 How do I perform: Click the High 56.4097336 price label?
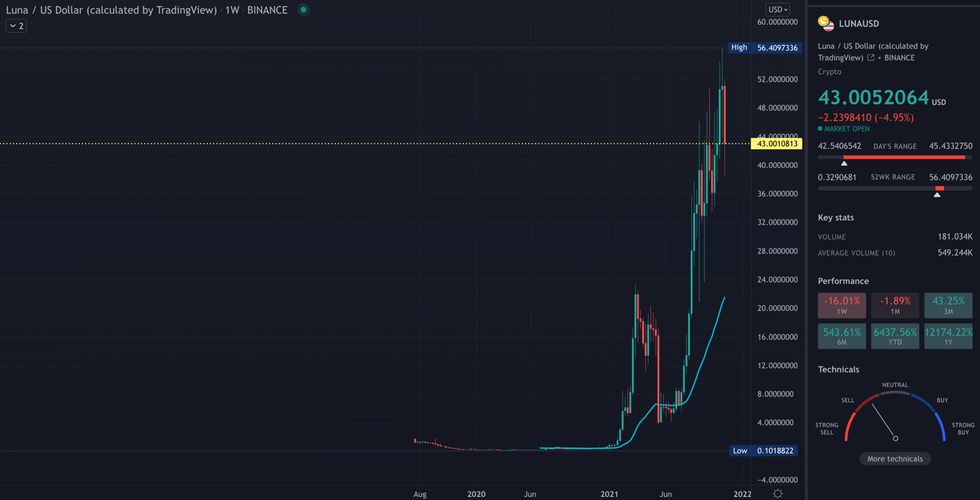[x=765, y=48]
